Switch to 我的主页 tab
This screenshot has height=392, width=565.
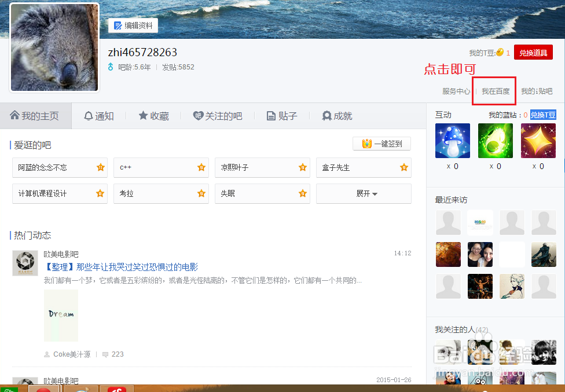point(35,116)
